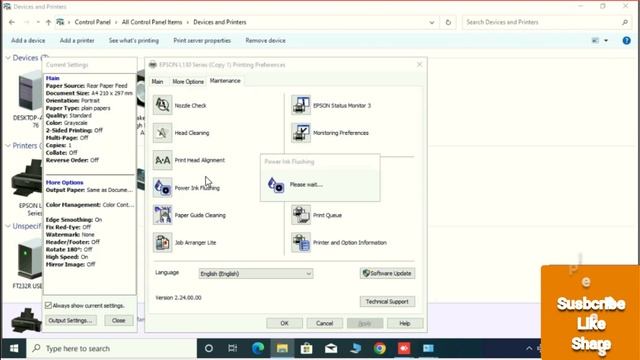Click the Help button in preferences
This screenshot has height=360, width=640.
405,323
